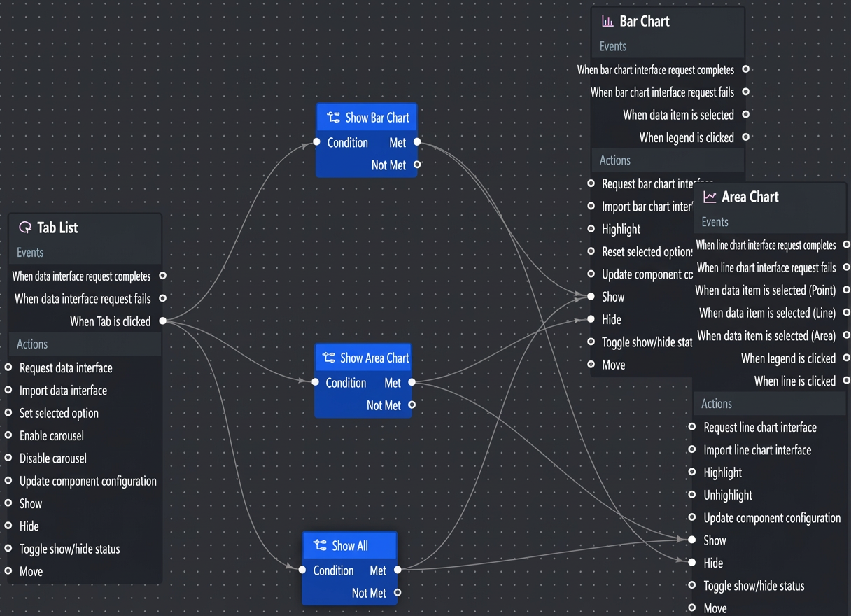The width and height of the screenshot is (851, 616).
Task: Click the 'Import data interface' input port
Action: [x=8, y=390]
